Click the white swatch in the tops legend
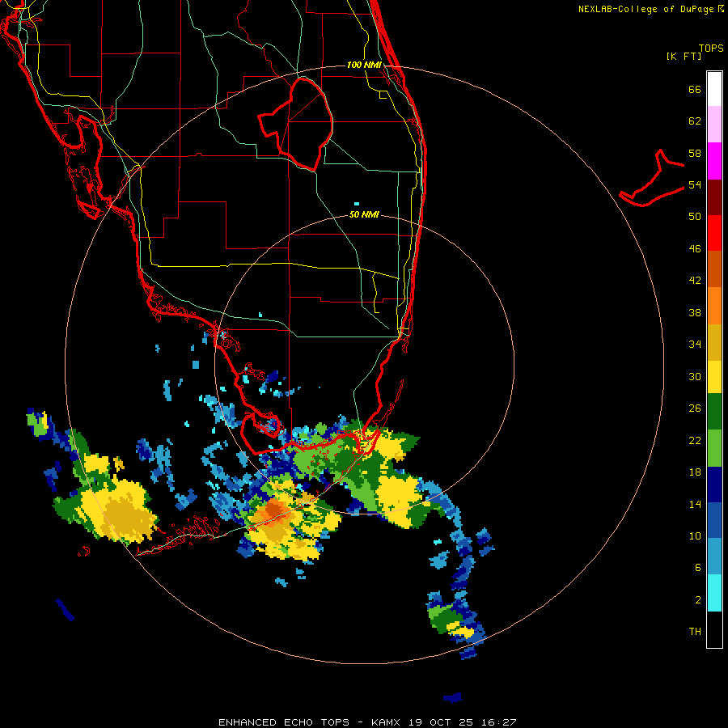 point(714,89)
